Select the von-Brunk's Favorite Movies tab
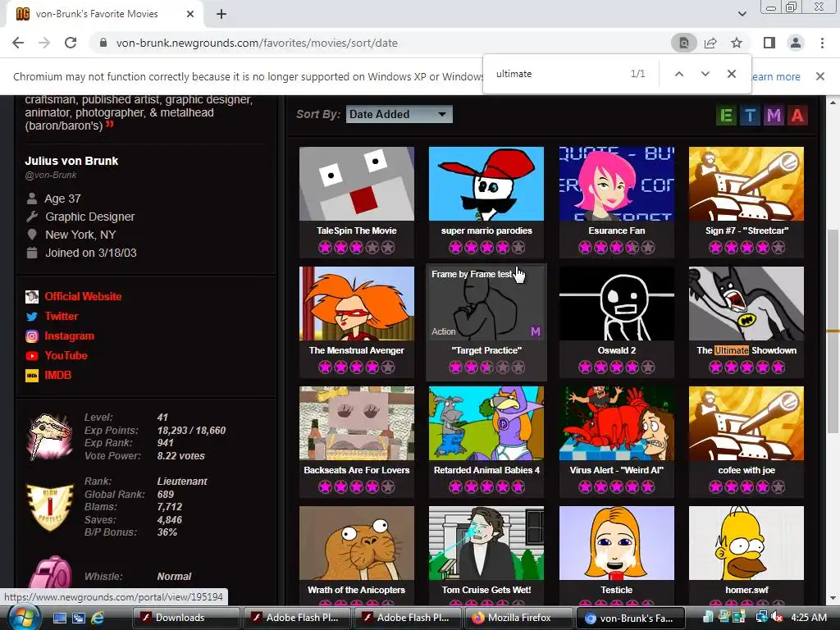Image resolution: width=840 pixels, height=630 pixels. click(x=97, y=14)
